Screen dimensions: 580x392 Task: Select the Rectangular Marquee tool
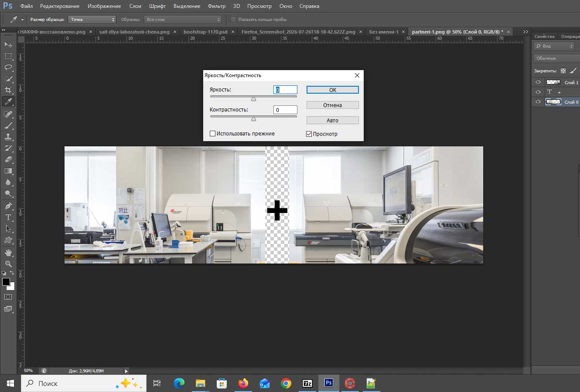click(x=8, y=56)
